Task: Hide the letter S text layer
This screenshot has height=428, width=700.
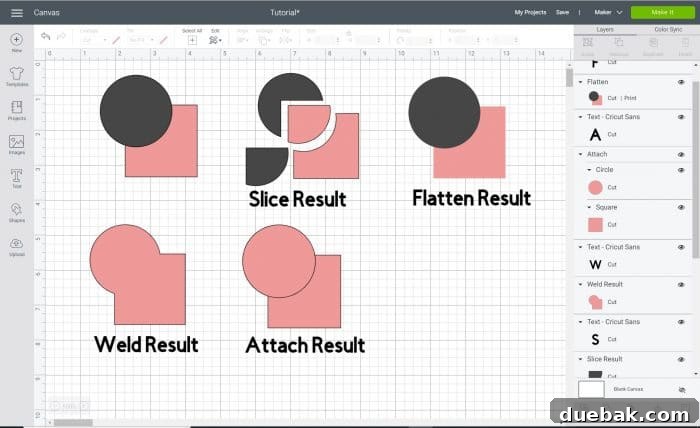Action: pos(681,322)
